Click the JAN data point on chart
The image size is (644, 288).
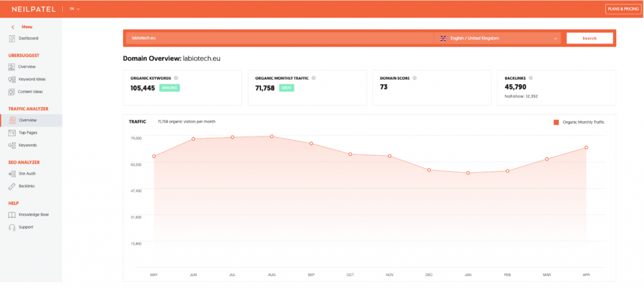pyautogui.click(x=468, y=173)
